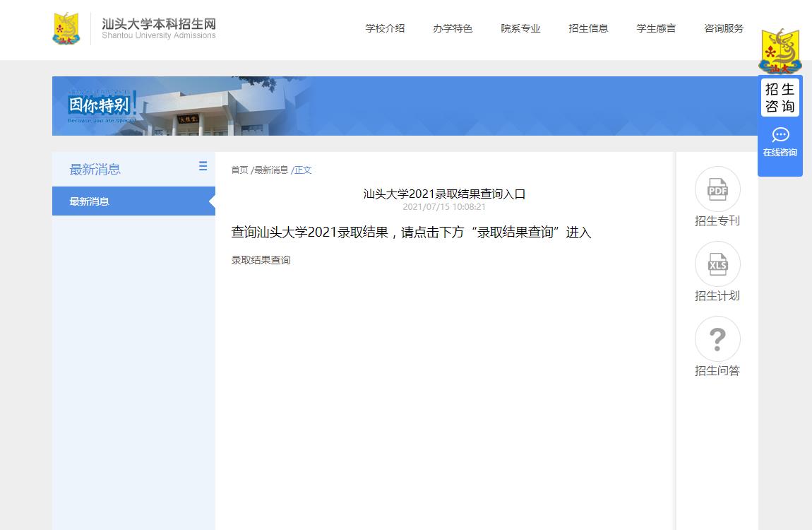Viewport: 812px width, 530px height.
Task: Click the 汕头大学本科招生网 site title
Action: [x=158, y=24]
